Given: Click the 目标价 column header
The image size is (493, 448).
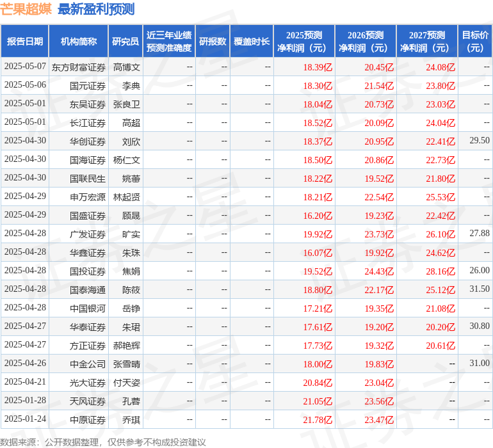Looking at the screenshot, I should coord(475,42).
